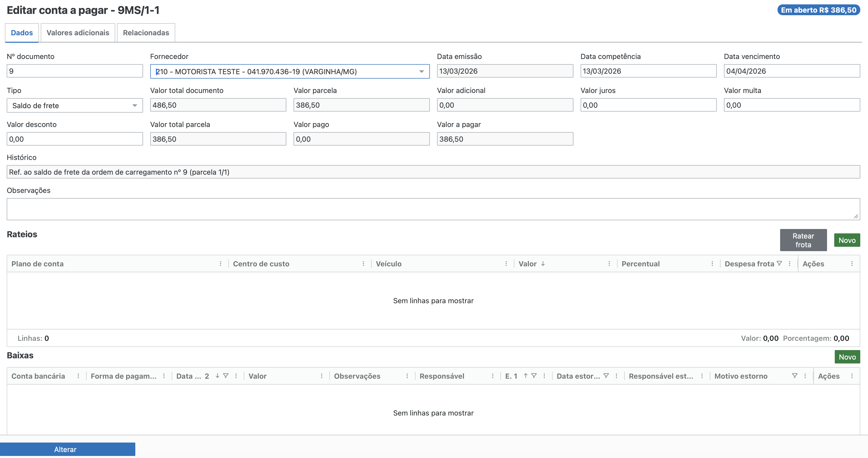Click Novo button in the Baixas section
The image size is (868, 458).
(x=847, y=357)
